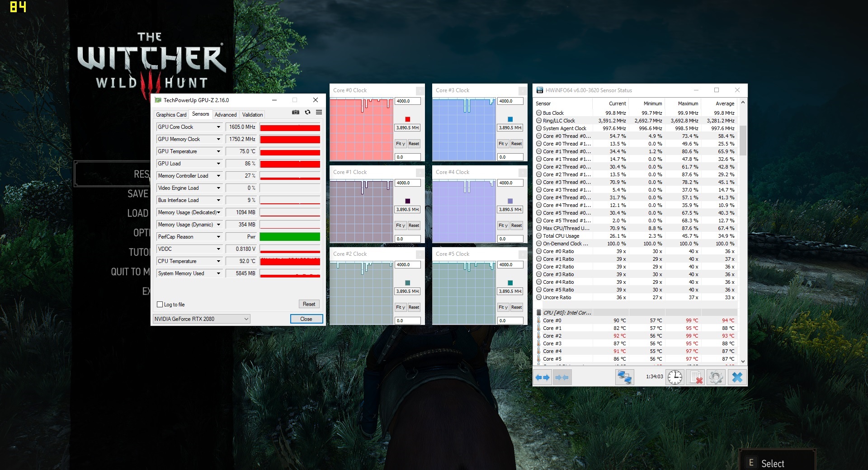Viewport: 868px width, 470px height.
Task: Open the GPU Core Clock sensor dropdown
Action: [x=218, y=127]
